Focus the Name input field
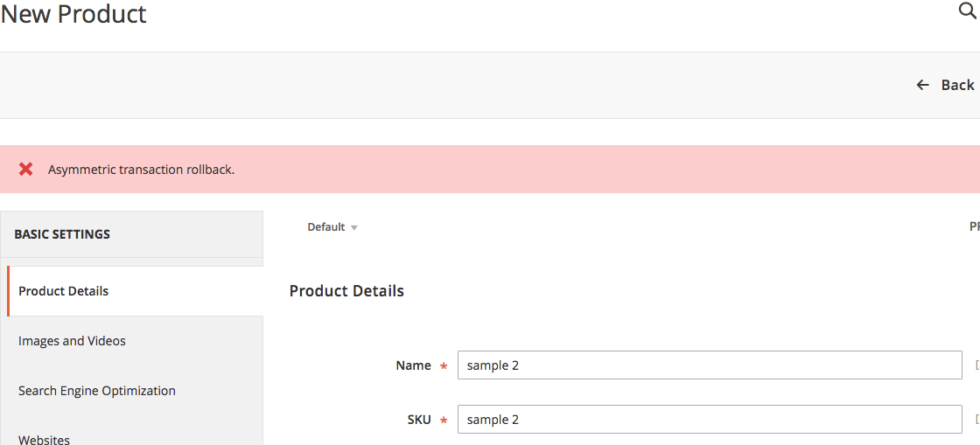Screen dimensions: 980x445 tap(710, 365)
